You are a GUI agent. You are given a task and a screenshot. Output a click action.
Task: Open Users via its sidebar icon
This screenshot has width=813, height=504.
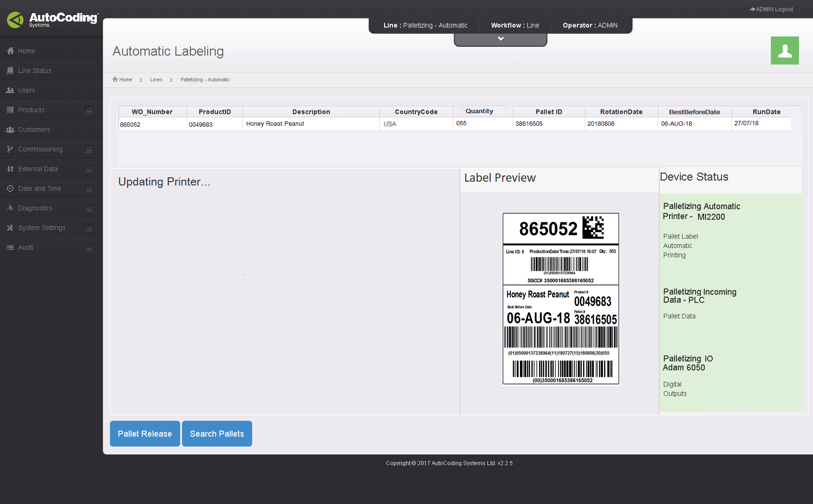(x=11, y=90)
